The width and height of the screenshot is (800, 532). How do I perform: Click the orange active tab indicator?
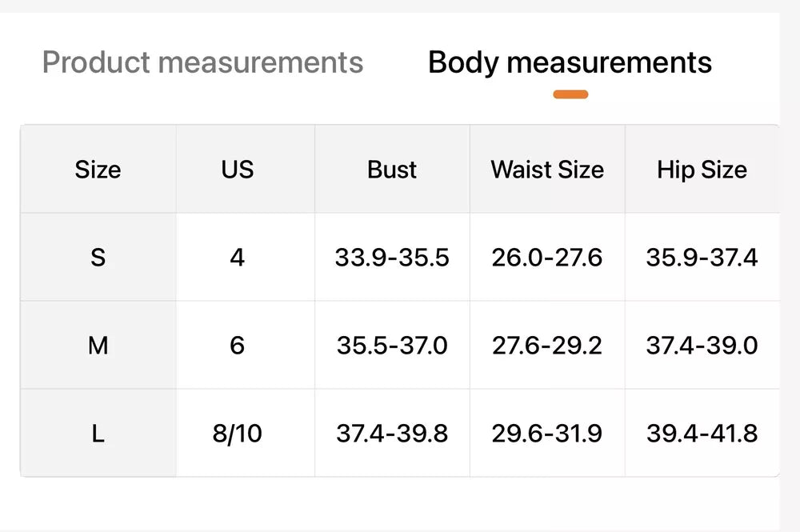(570, 94)
